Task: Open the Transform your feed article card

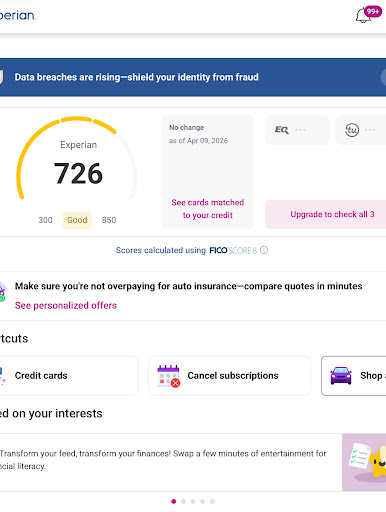Action: (x=193, y=462)
